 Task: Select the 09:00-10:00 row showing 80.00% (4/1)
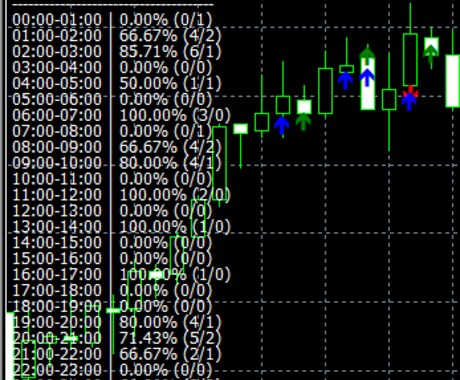click(117, 163)
